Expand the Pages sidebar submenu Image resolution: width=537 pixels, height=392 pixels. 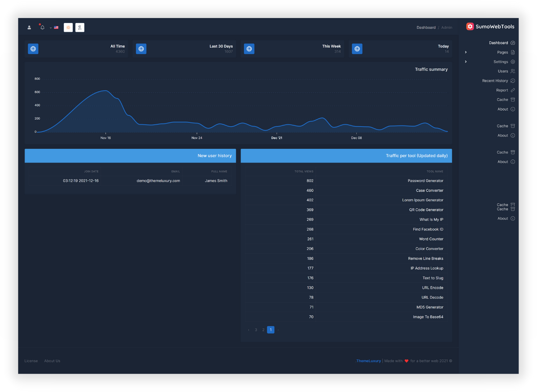[x=466, y=52]
